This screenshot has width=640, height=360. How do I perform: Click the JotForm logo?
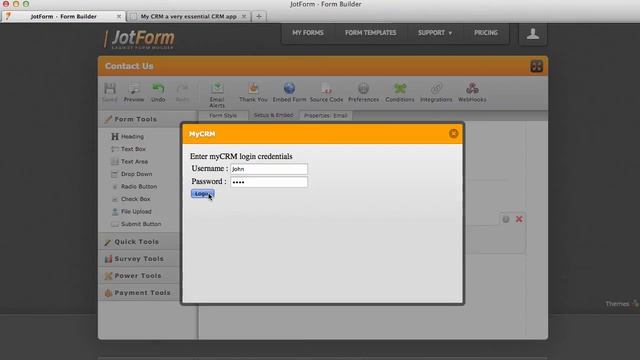[140, 39]
